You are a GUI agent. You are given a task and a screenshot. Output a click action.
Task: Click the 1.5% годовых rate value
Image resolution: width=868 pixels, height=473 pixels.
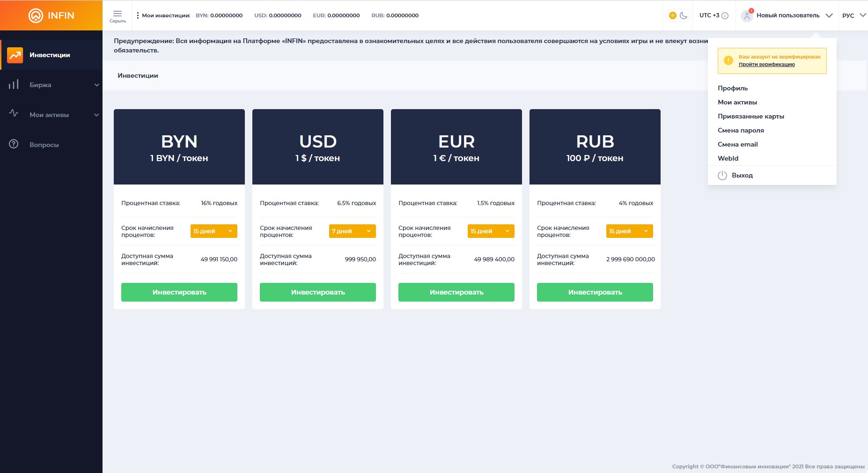click(496, 203)
